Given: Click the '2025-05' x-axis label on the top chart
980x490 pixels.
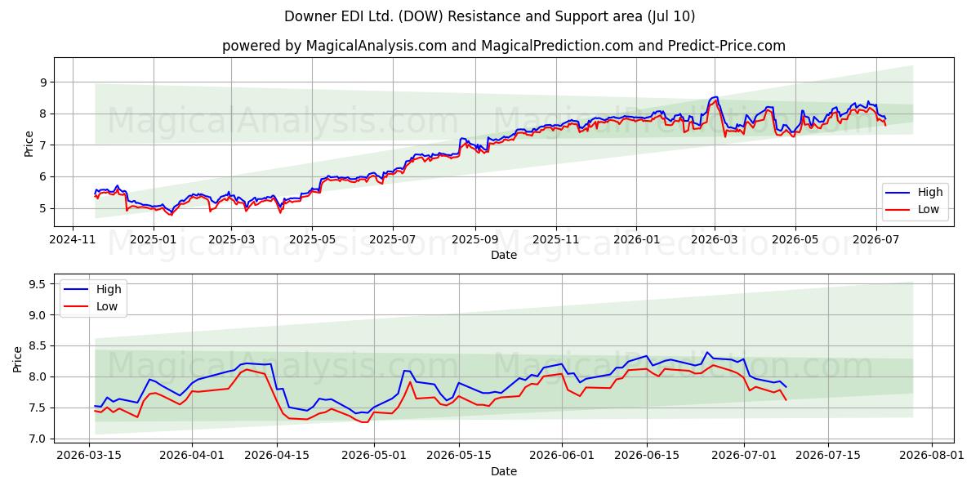Looking at the screenshot, I should point(311,240).
